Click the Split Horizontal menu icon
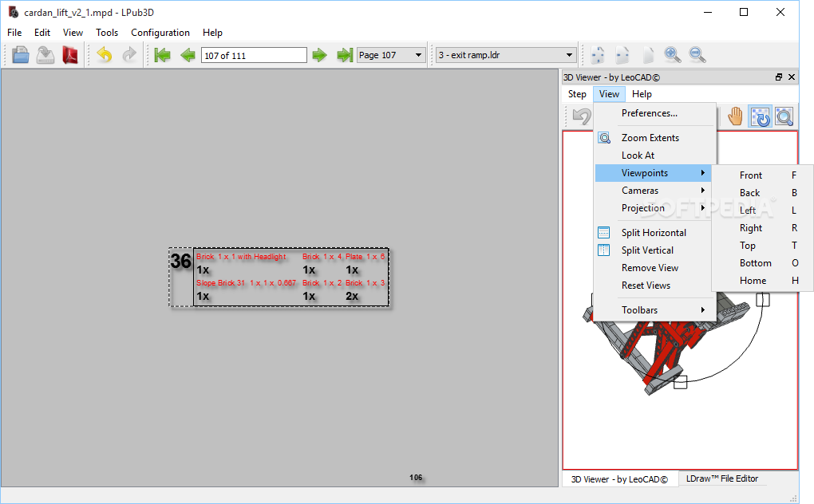 604,232
